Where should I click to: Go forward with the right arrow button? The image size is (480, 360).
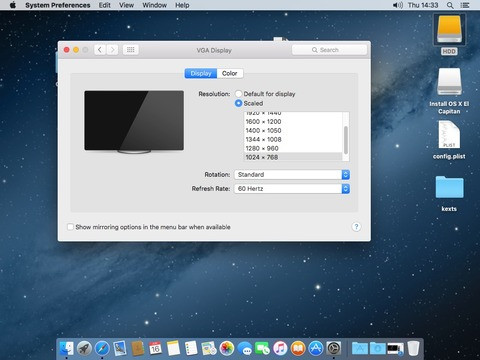point(112,50)
